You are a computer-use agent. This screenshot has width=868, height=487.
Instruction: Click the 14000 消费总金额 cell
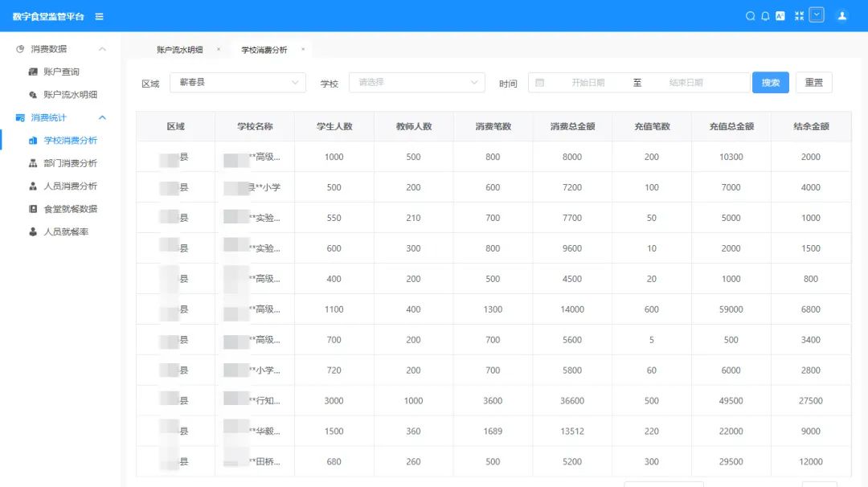572,309
